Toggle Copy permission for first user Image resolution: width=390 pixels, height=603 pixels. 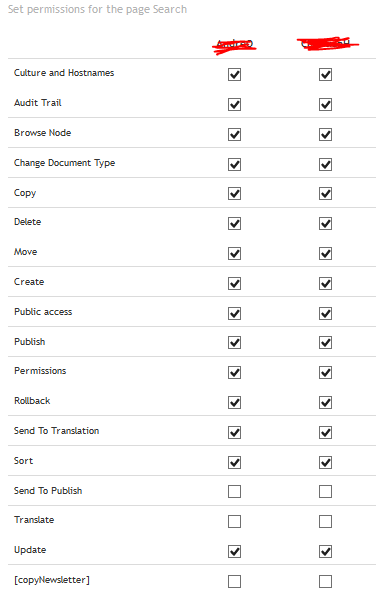coord(234,193)
